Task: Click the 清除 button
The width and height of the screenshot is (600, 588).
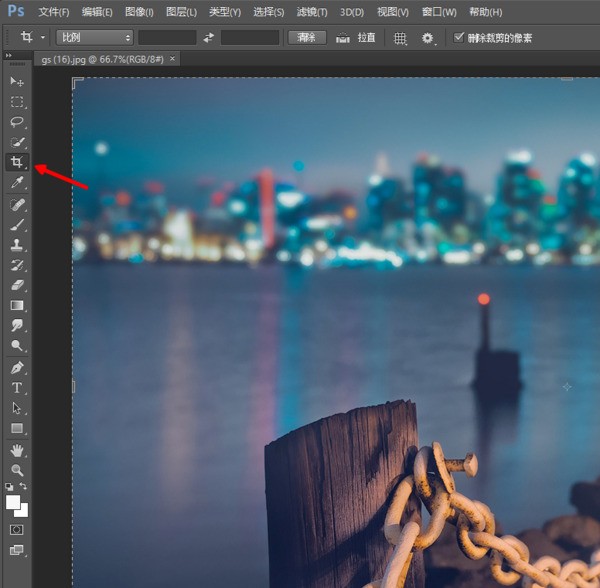Action: [307, 37]
